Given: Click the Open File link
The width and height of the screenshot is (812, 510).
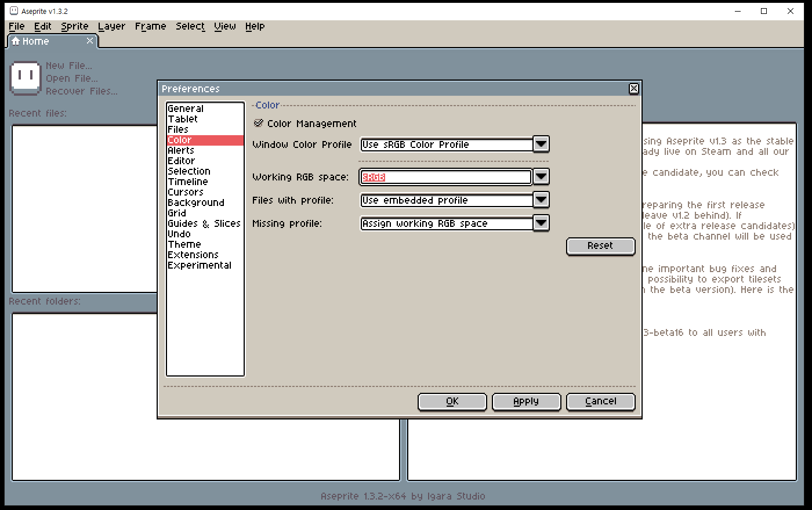Looking at the screenshot, I should (72, 78).
